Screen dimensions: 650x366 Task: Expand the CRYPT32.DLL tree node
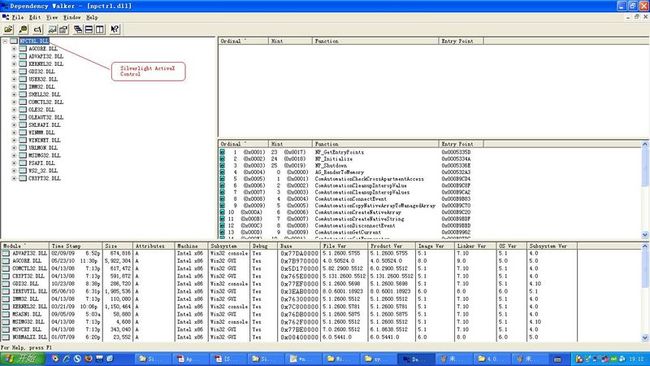click(x=14, y=179)
